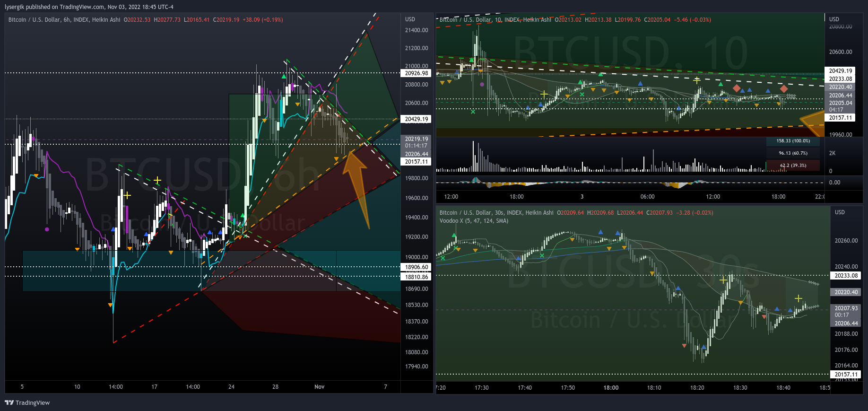Viewport: 868px width, 411px height.
Task: Click the 20164.00 axis label on 30s chart
Action: click(x=846, y=366)
